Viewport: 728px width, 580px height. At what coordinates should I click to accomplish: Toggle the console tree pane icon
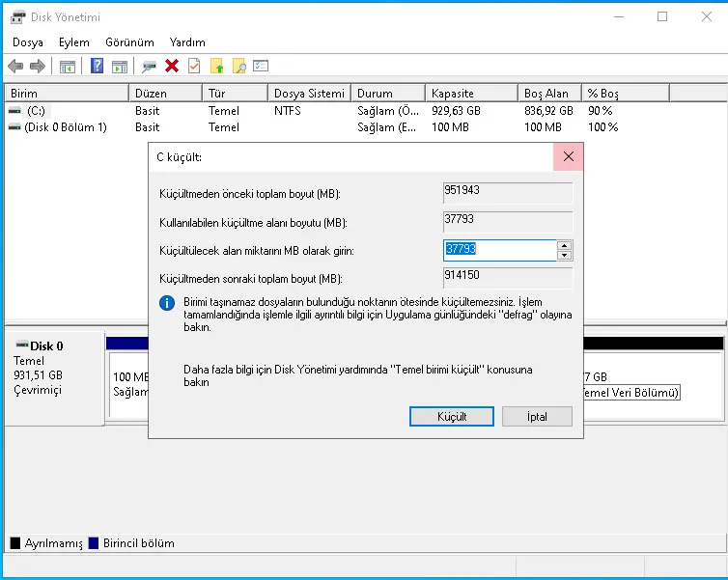68,67
